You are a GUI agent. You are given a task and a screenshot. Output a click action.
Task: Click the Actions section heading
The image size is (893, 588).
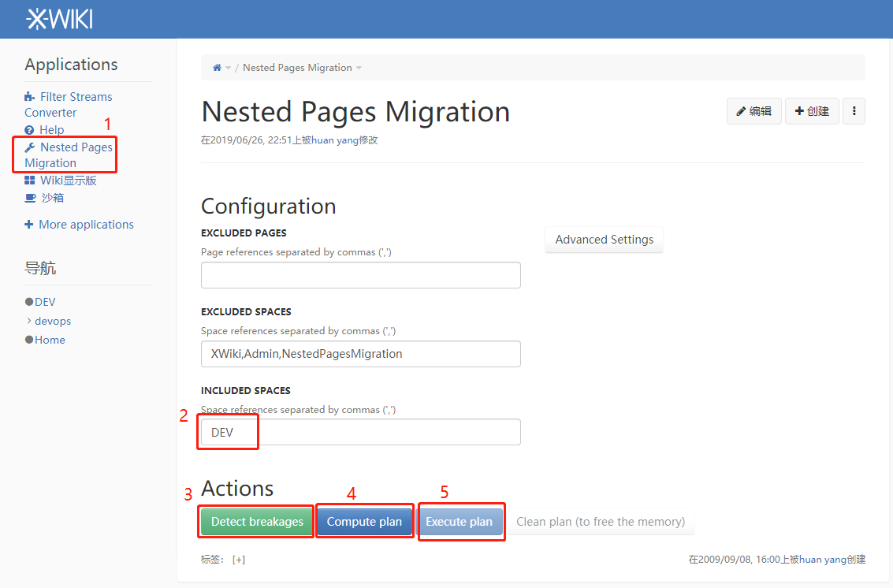pyautogui.click(x=237, y=488)
